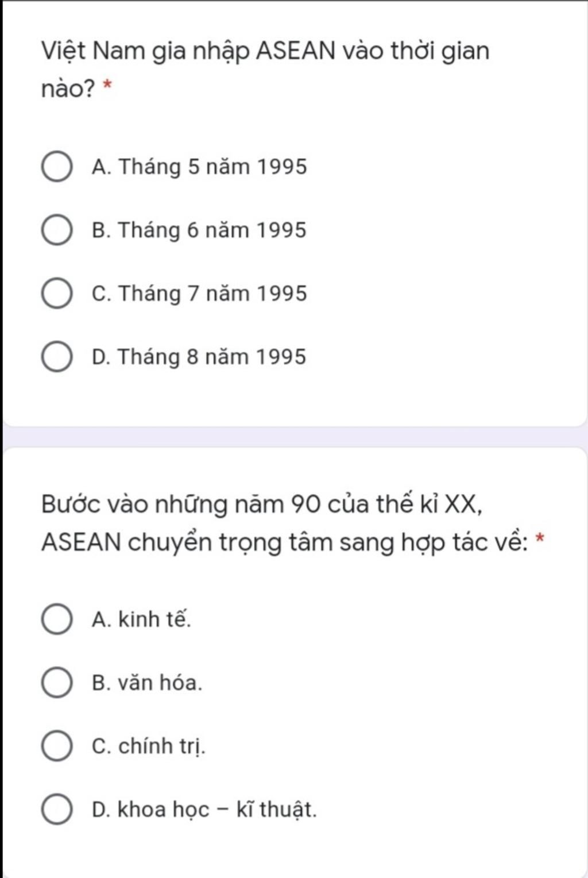This screenshot has width=588, height=878.
Task: Pick radio option D. Tháng 8 năm 1995
Action: click(x=57, y=357)
